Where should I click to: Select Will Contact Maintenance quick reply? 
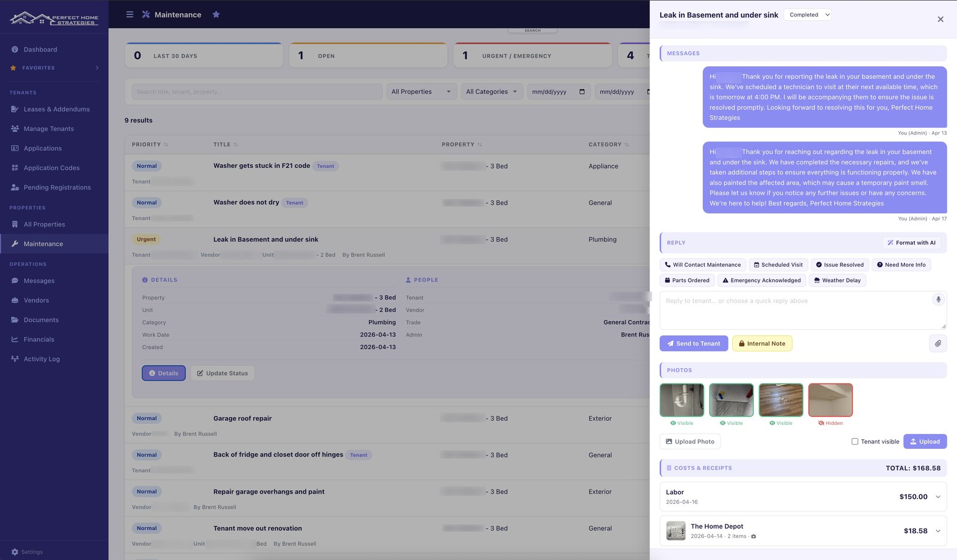(x=703, y=265)
